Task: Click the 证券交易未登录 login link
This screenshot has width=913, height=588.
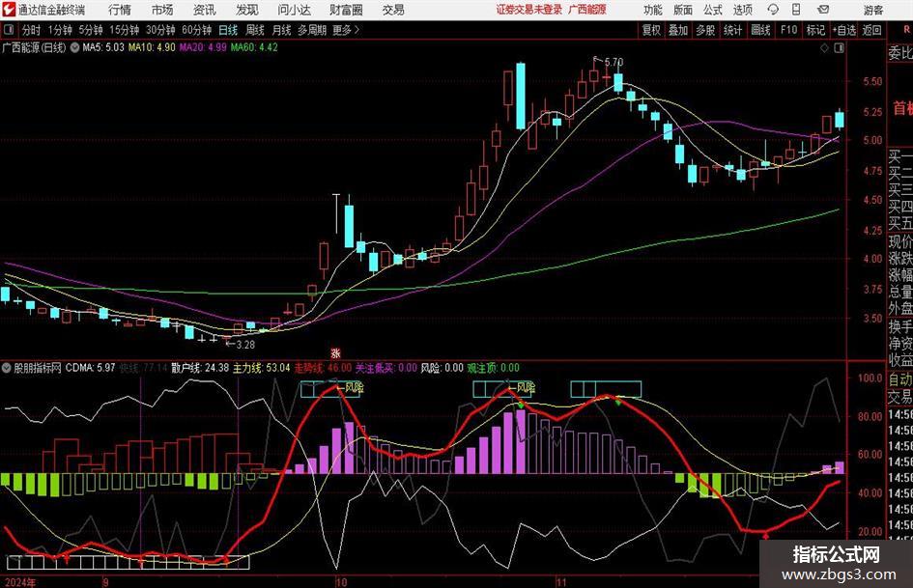Action: pyautogui.click(x=529, y=10)
